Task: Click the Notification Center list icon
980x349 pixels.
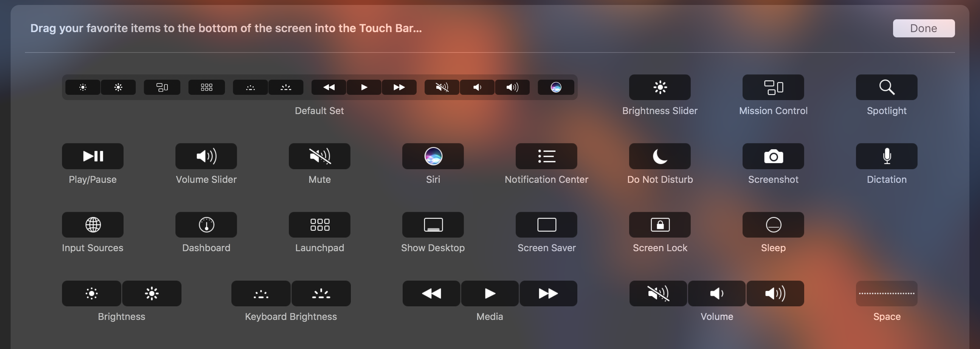Action: [546, 156]
